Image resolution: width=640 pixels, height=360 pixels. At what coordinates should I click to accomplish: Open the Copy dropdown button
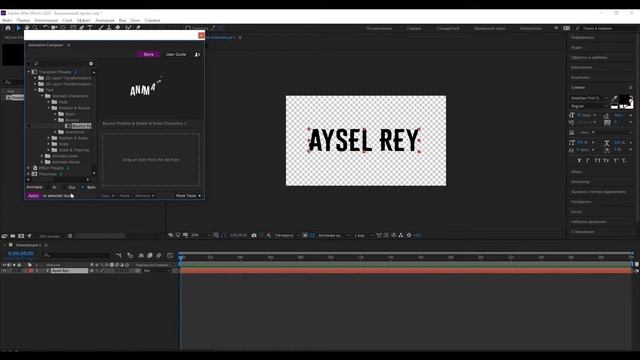(x=108, y=196)
